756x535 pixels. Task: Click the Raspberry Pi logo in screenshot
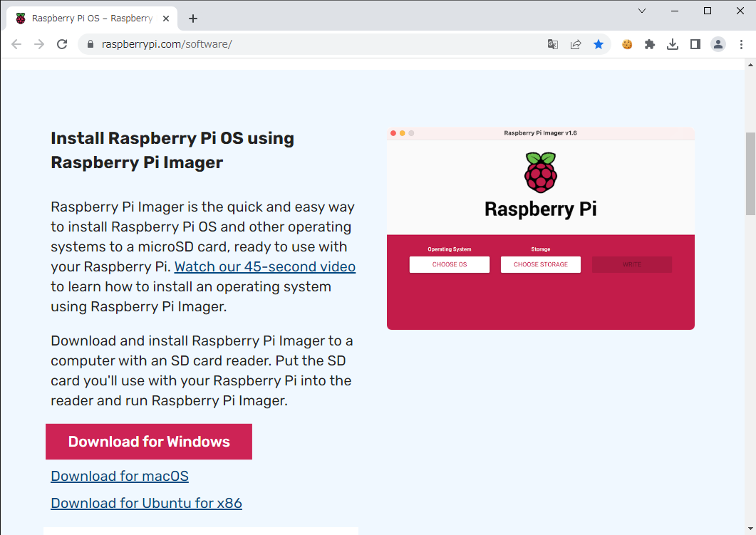pos(541,172)
